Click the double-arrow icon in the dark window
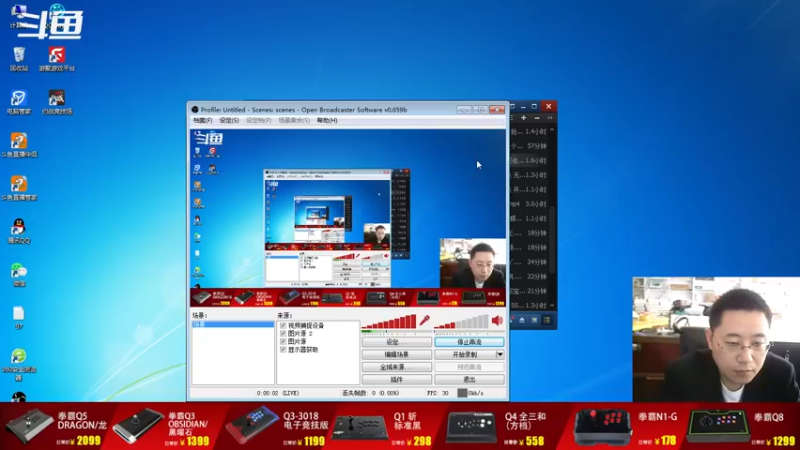The image size is (800, 450). (549, 118)
